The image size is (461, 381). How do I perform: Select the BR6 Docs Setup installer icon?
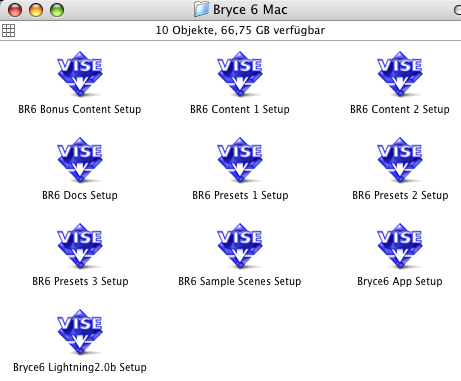click(x=80, y=160)
